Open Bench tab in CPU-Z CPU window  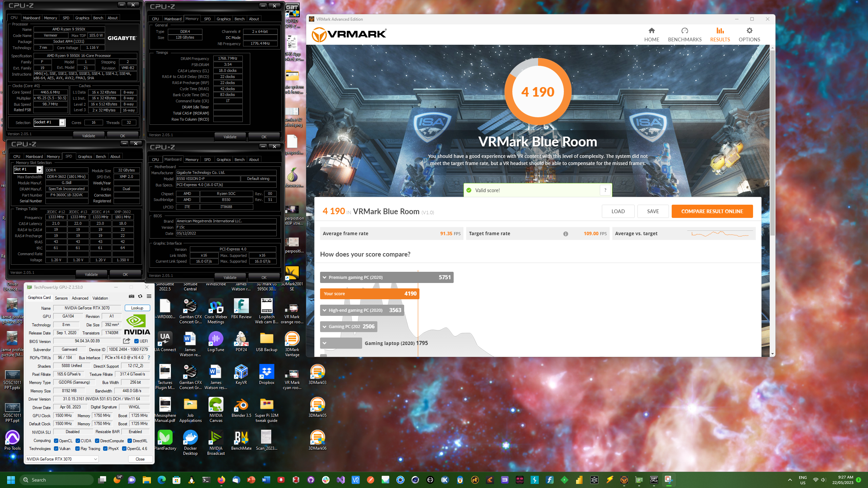(x=98, y=18)
